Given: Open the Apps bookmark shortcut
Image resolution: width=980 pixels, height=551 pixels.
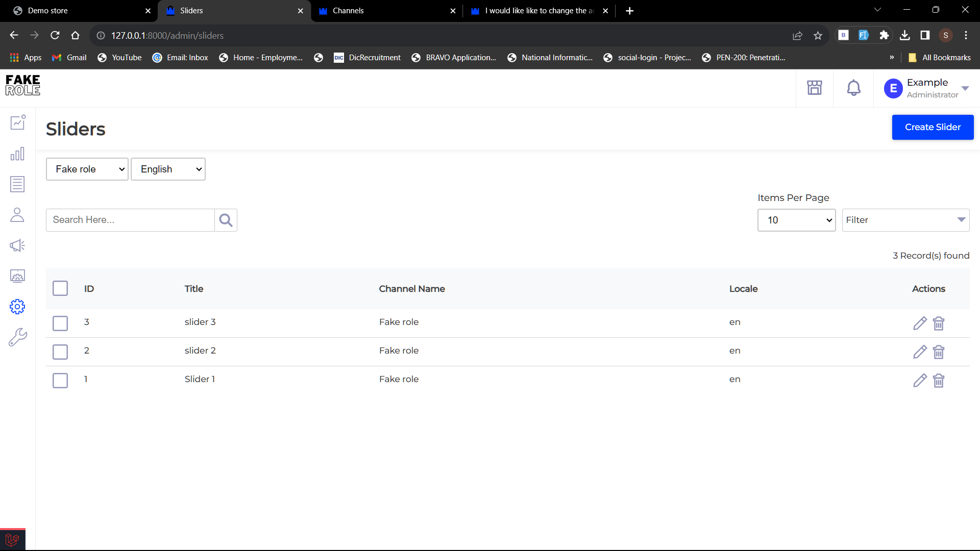Looking at the screenshot, I should (x=26, y=57).
